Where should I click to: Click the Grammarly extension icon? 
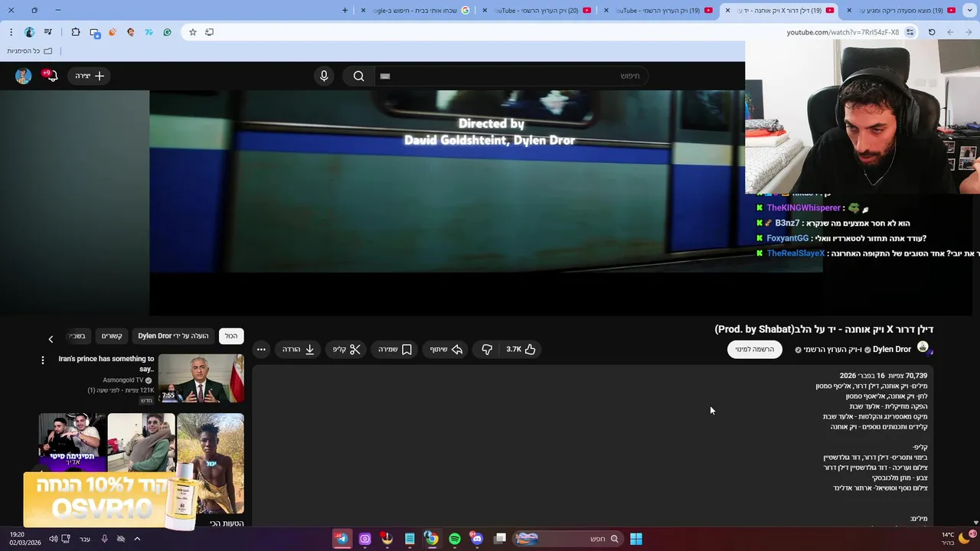(167, 32)
